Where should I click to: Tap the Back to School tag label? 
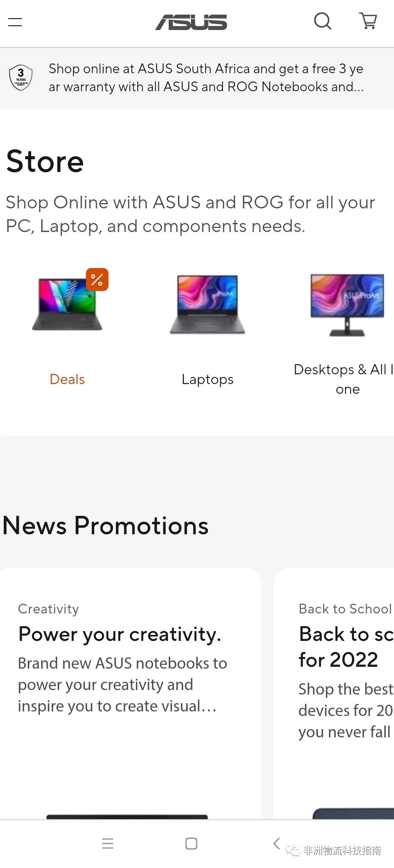pos(345,609)
